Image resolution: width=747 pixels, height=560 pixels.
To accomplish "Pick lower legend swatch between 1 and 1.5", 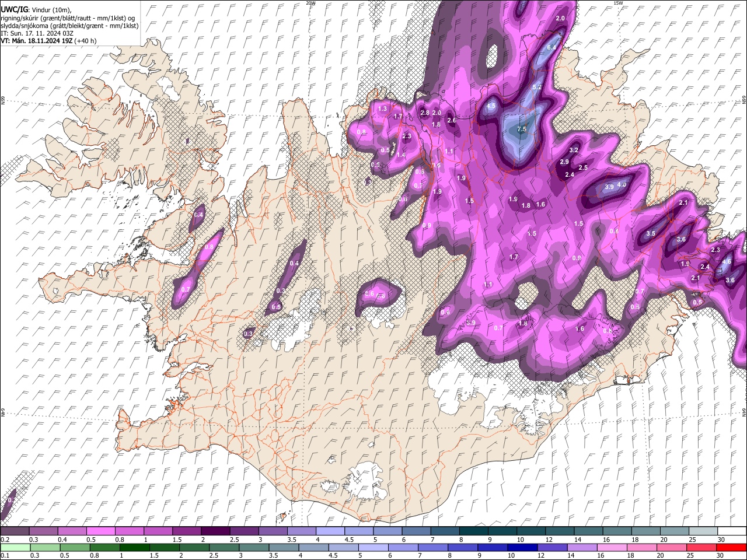I will (x=134, y=547).
